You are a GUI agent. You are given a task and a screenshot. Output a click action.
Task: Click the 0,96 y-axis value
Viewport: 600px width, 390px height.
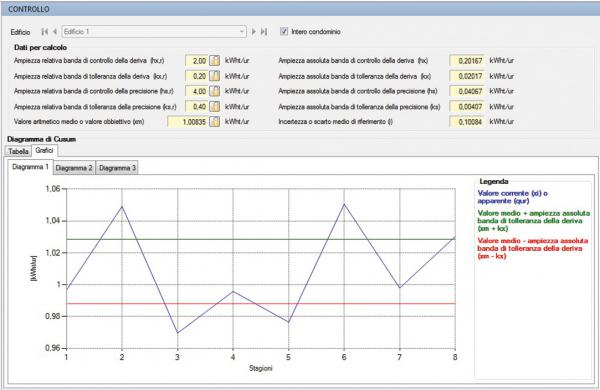52,348
